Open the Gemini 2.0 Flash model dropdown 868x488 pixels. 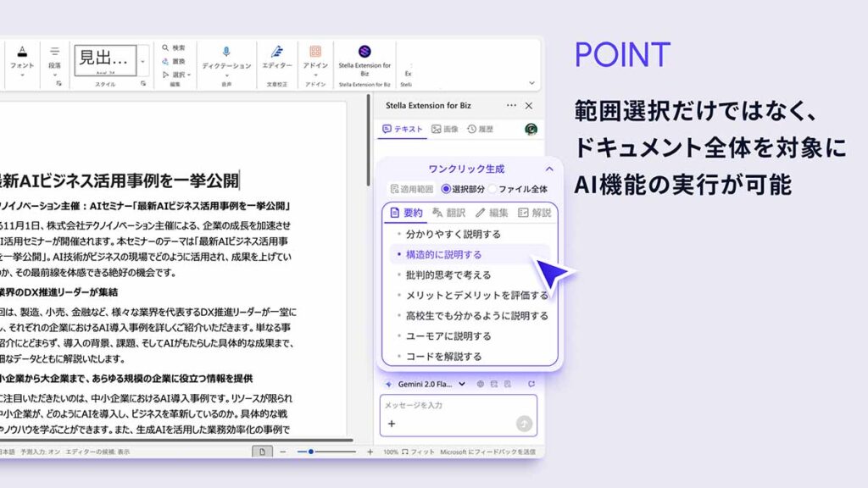click(x=426, y=384)
